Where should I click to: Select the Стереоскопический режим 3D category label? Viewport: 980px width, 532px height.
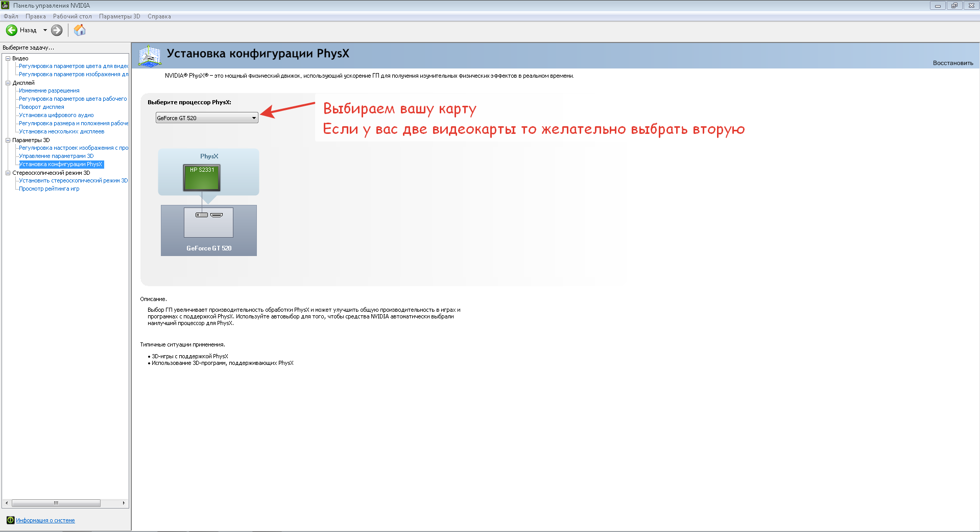pyautogui.click(x=51, y=173)
